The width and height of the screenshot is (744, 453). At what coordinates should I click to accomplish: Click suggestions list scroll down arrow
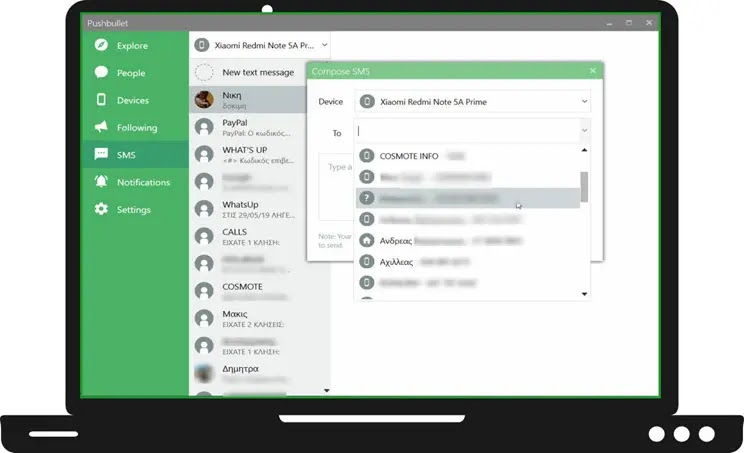[584, 295]
